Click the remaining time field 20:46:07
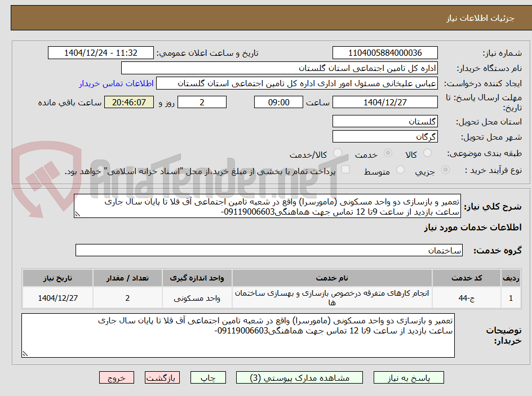Image resolution: width=532 pixels, height=396 pixels. point(129,102)
